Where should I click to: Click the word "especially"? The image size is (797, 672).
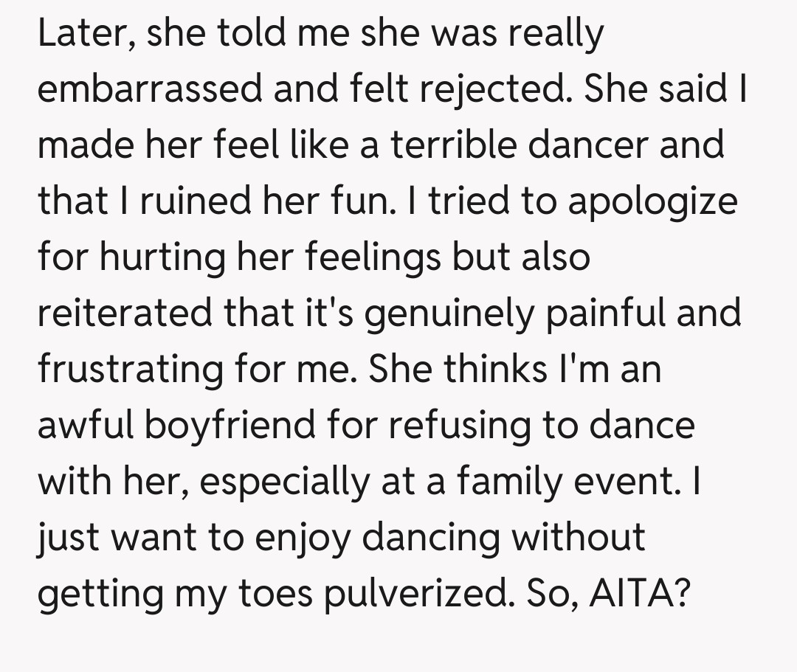tap(280, 481)
